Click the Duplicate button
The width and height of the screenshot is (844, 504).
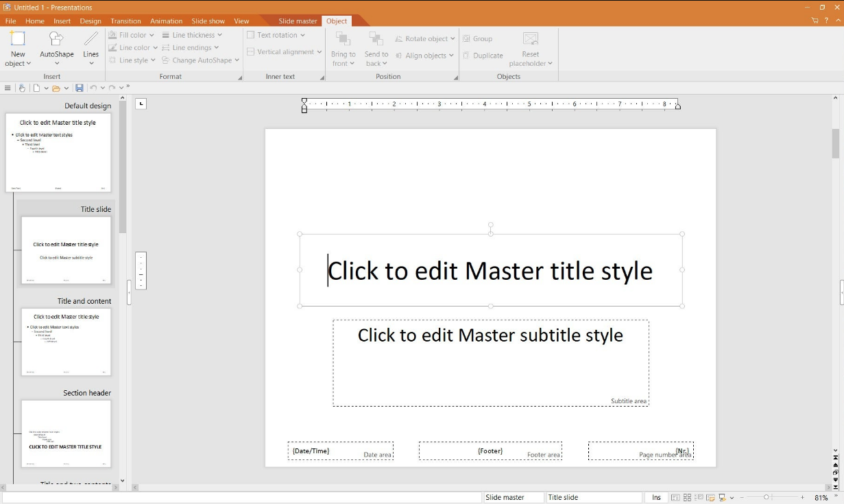pyautogui.click(x=483, y=56)
